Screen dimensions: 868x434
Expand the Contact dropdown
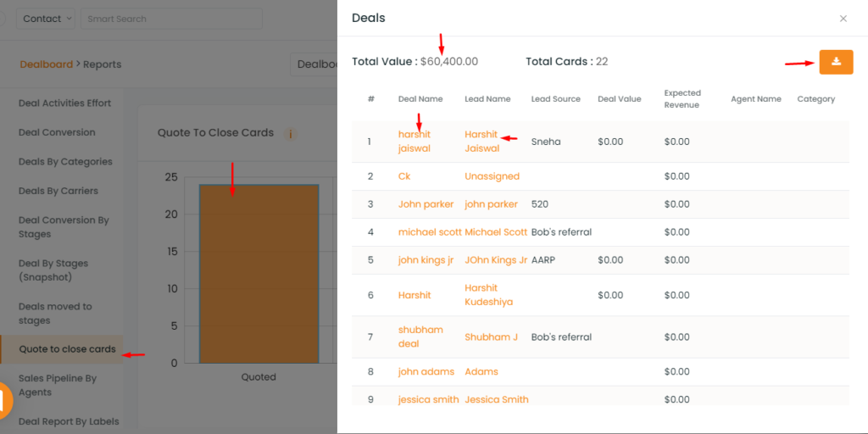point(46,19)
